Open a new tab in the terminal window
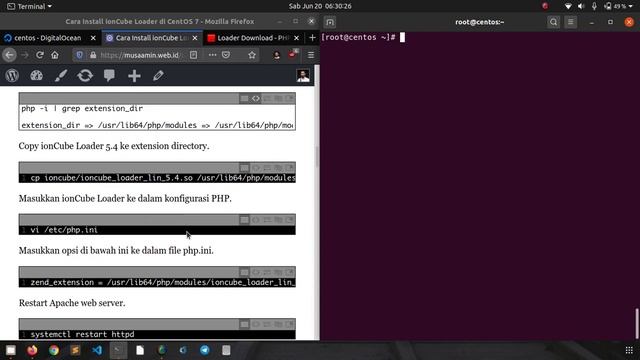The width and height of the screenshot is (640, 360). pos(330,22)
